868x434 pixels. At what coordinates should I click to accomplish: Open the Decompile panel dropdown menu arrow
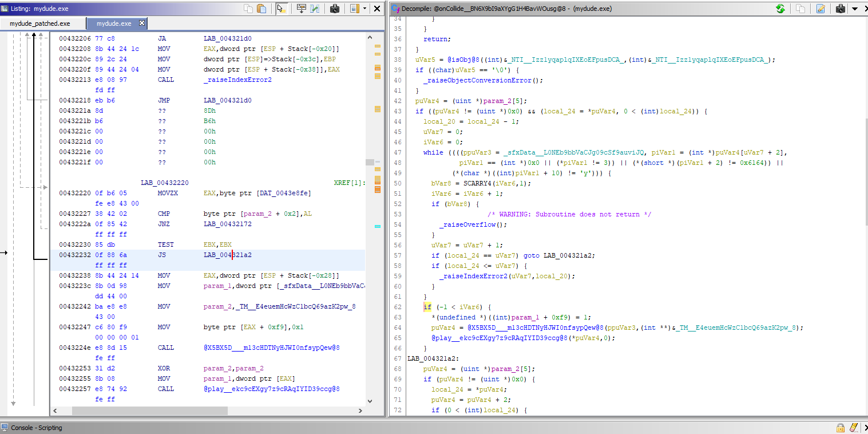point(854,9)
